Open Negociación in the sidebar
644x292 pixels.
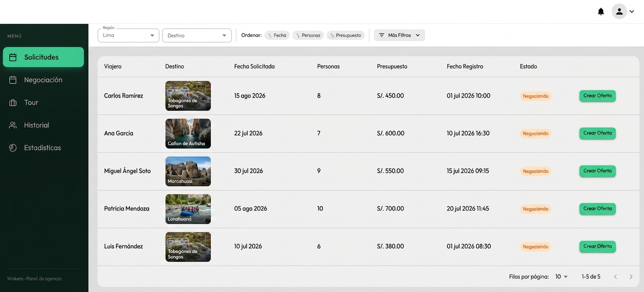(43, 80)
